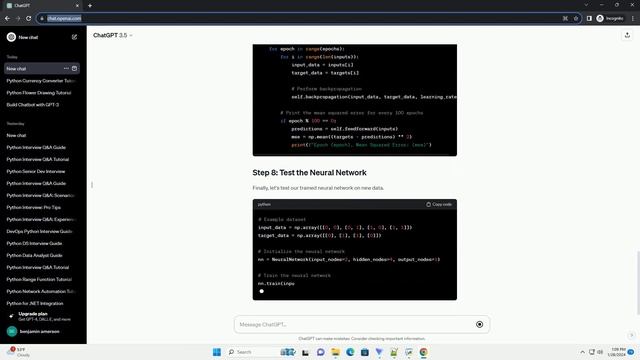Open the tab search chevron in title bar

[586, 5]
